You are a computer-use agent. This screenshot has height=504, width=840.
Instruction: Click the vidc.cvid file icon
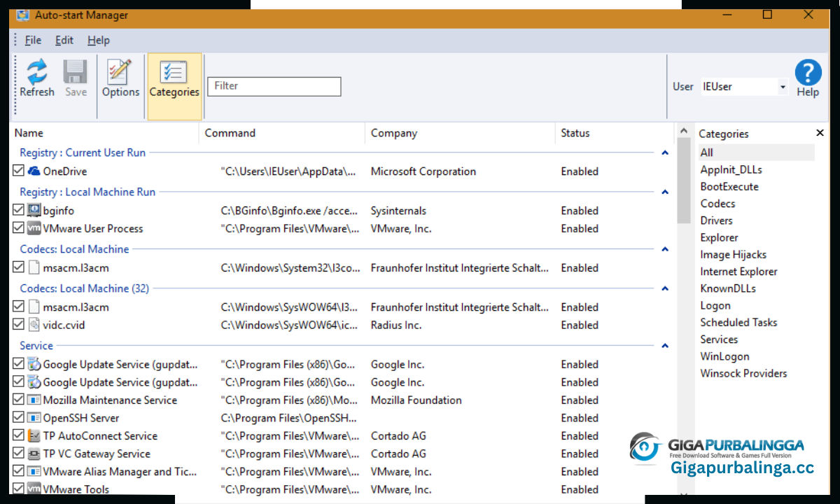34,325
